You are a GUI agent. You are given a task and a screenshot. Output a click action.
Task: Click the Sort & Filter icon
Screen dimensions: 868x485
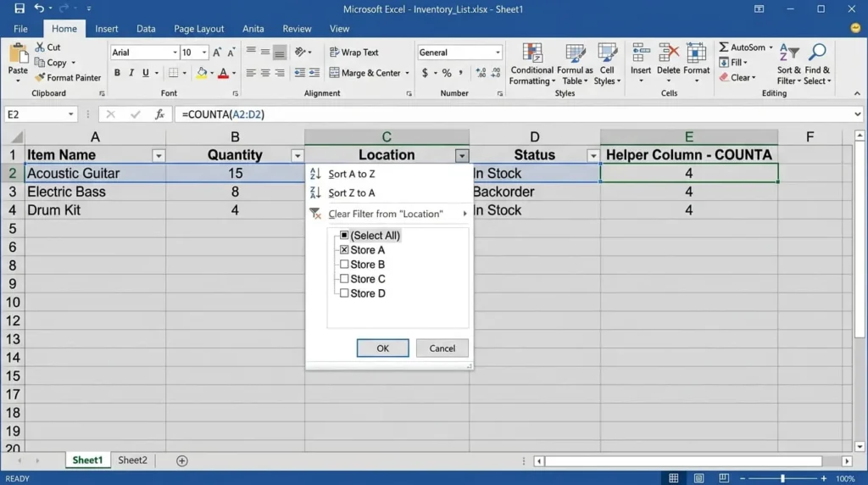789,53
